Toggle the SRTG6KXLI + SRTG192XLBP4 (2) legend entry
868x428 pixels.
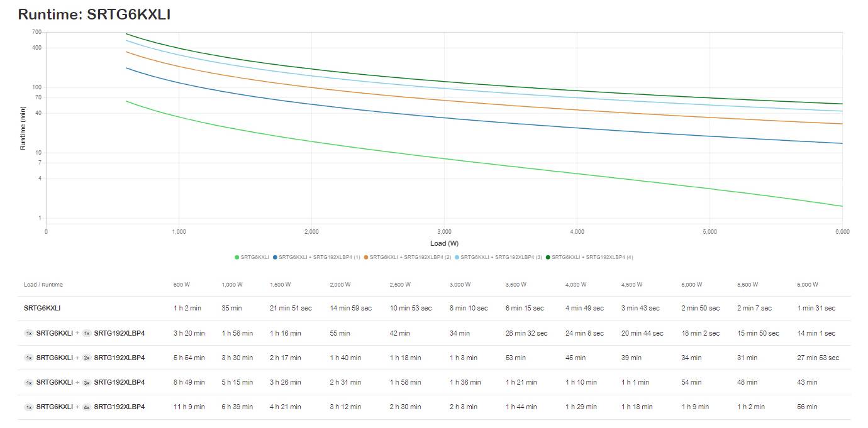tap(408, 257)
